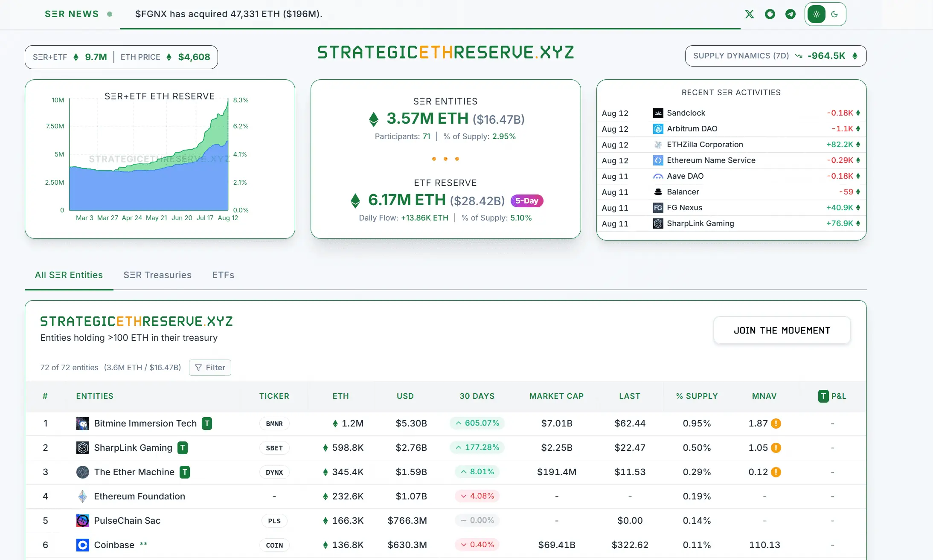Click the T badge next to Bitmine
This screenshot has height=560, width=933.
pyautogui.click(x=207, y=424)
